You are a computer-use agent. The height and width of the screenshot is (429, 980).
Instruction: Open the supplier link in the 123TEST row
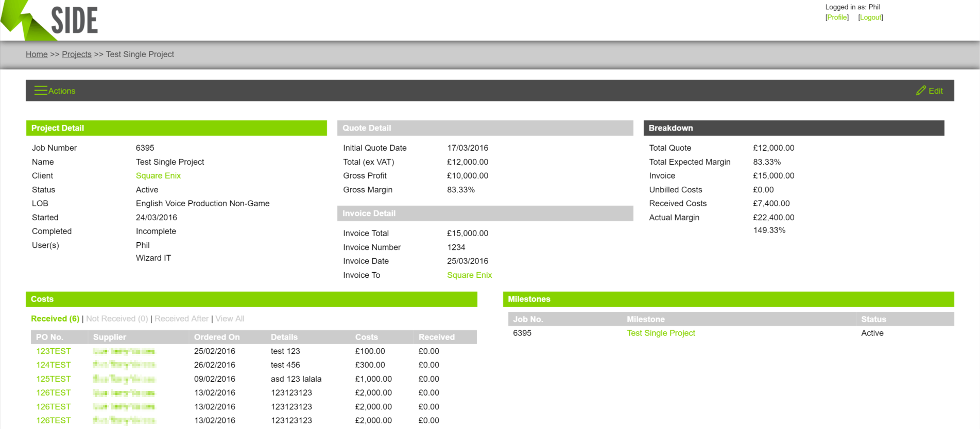coord(124,351)
